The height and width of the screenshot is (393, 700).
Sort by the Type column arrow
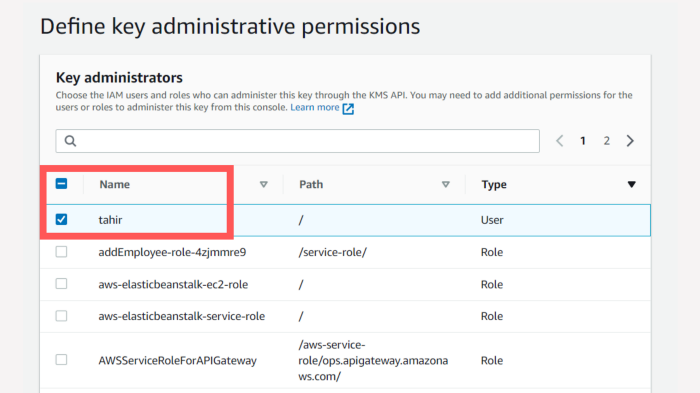click(x=631, y=184)
